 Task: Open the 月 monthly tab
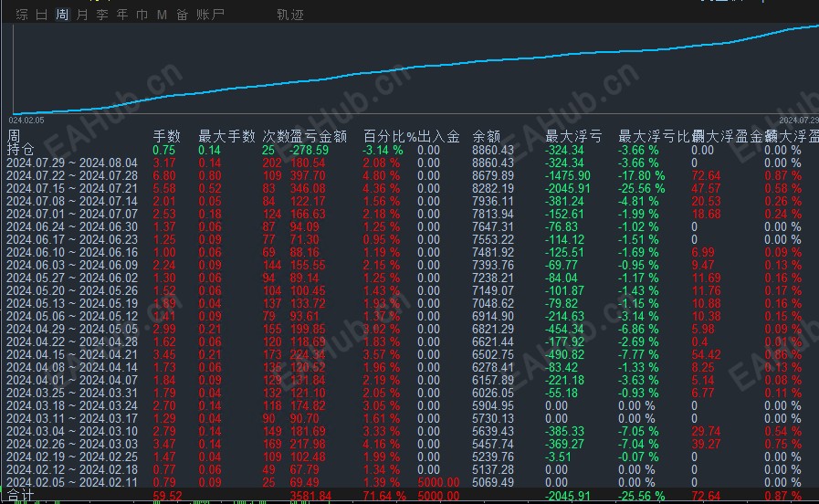[82, 15]
